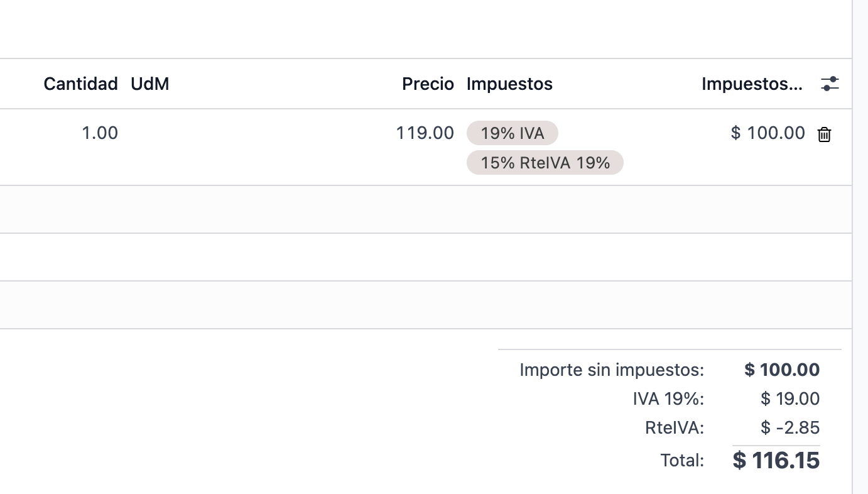The width and height of the screenshot is (868, 494).
Task: Click the first empty row below line
Action: click(426, 209)
